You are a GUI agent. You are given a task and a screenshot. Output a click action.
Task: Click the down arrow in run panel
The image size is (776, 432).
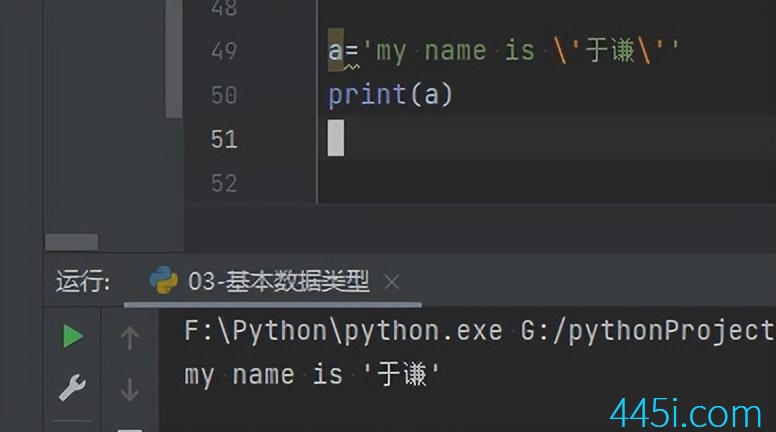[130, 389]
